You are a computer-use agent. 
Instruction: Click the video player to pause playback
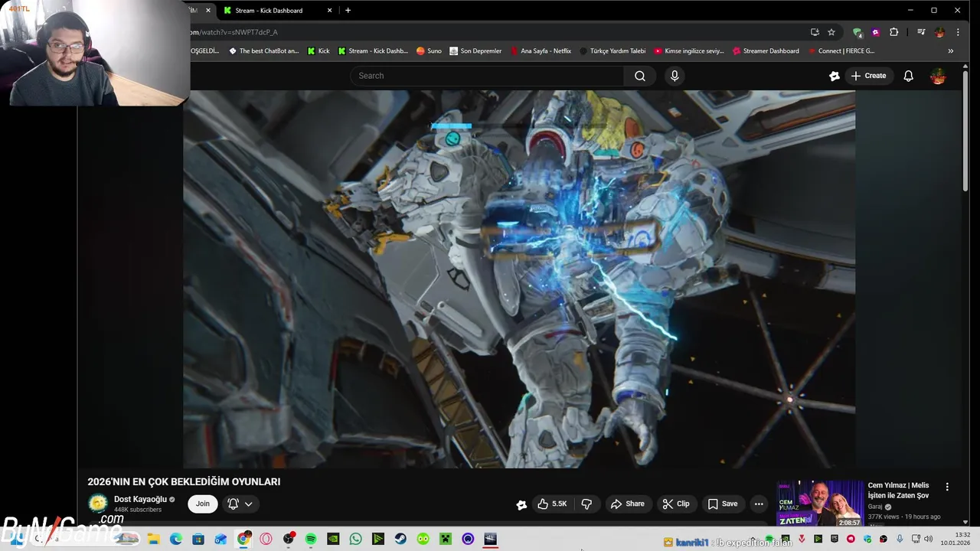[519, 279]
